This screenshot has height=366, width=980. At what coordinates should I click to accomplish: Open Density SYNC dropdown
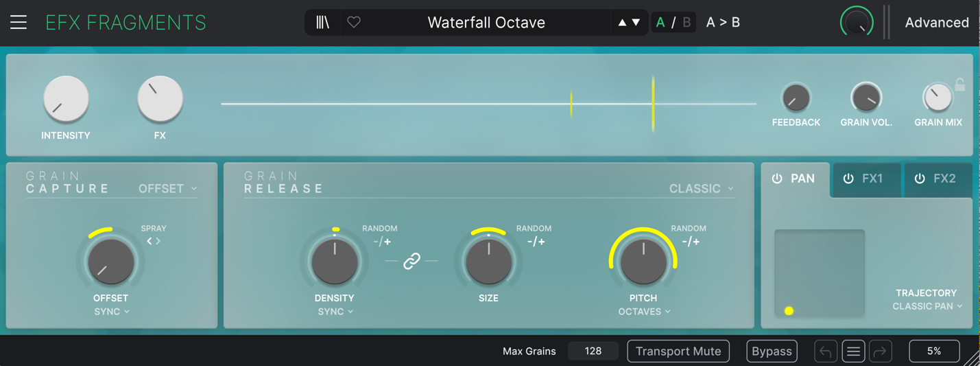pyautogui.click(x=335, y=312)
